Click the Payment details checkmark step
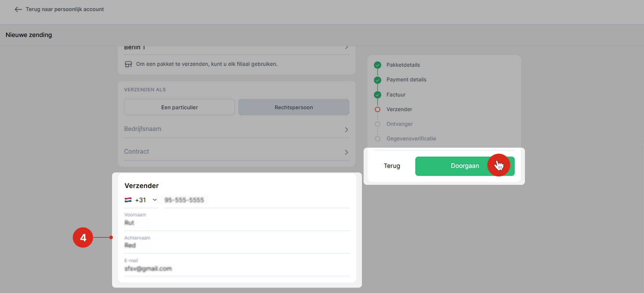Image resolution: width=644 pixels, height=293 pixels. coord(377,80)
